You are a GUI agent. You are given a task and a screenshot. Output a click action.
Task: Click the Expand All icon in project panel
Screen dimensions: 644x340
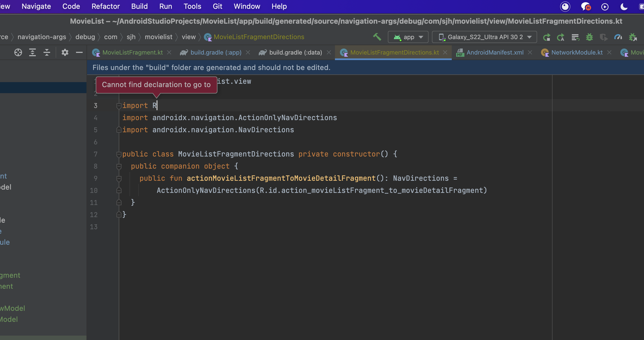click(x=33, y=52)
